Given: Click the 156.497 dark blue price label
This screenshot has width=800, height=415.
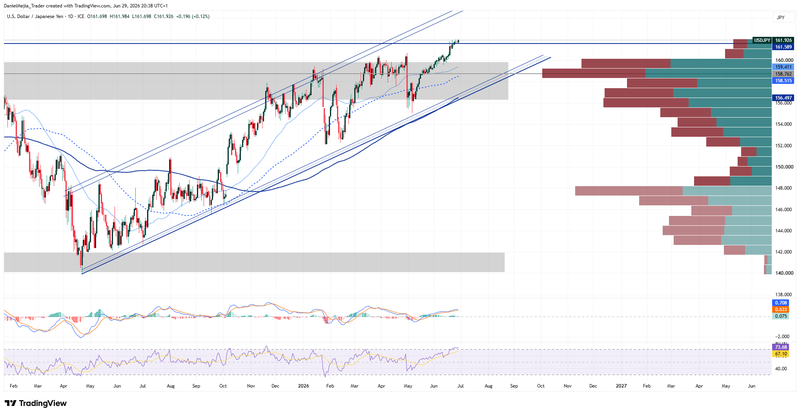Looking at the screenshot, I should pos(783,97).
